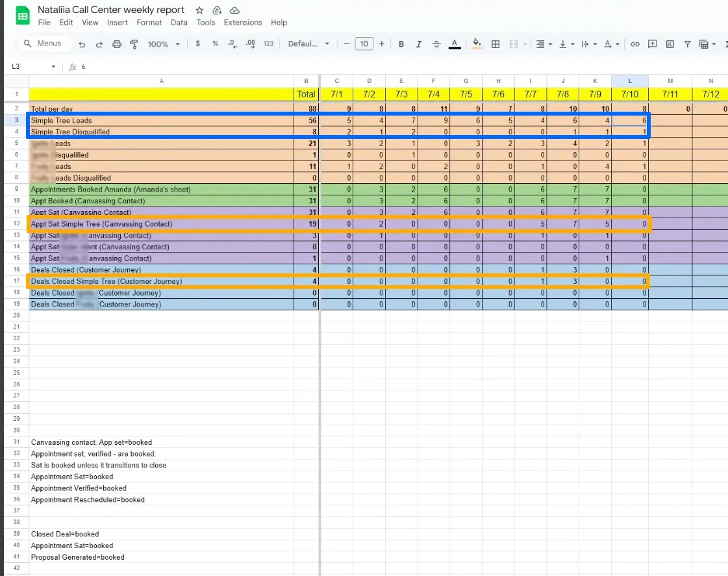This screenshot has width=728, height=576.
Task: Open the fill color picker
Action: click(x=477, y=44)
